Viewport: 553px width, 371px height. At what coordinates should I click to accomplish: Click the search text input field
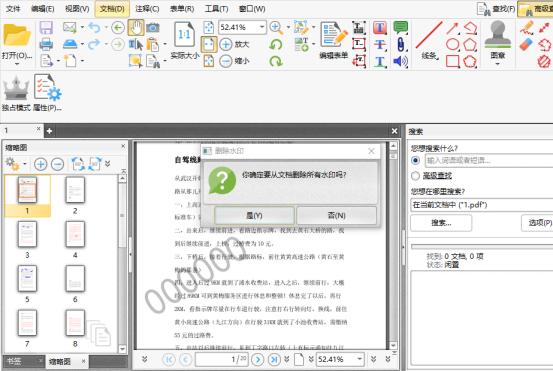[x=489, y=160]
